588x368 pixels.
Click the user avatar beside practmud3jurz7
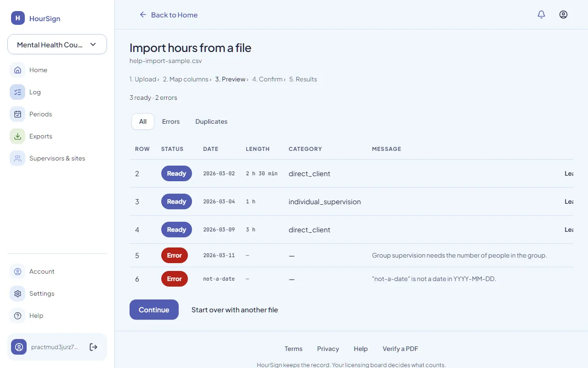pos(19,347)
